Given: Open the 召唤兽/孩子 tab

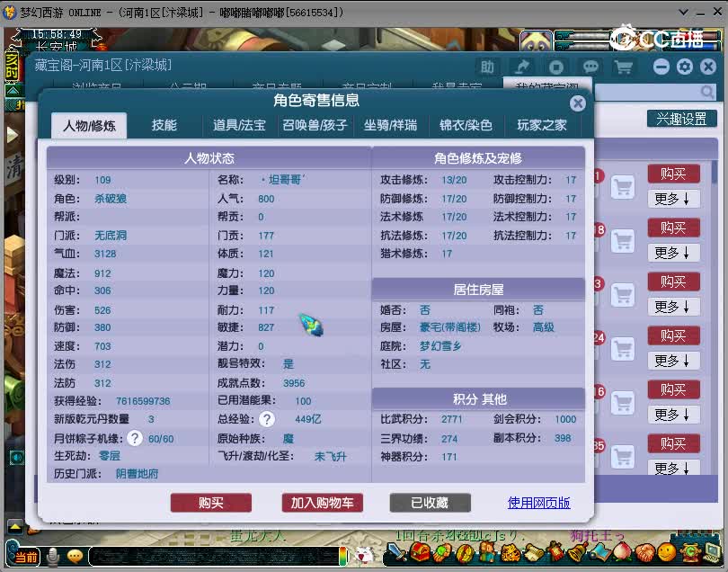Looking at the screenshot, I should 315,125.
